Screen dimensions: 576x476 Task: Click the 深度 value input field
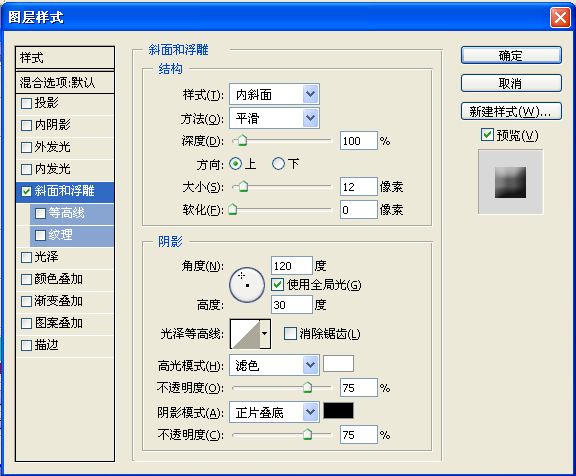point(359,141)
